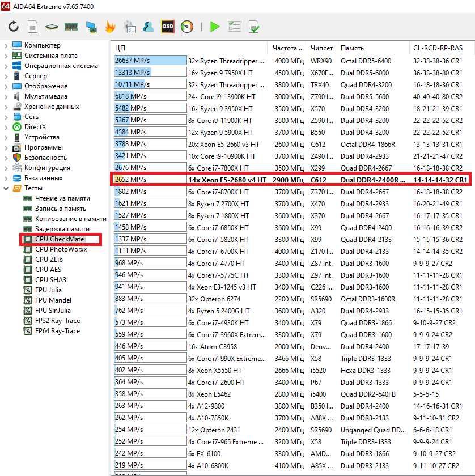Select the FP64 Ray-Trace benchmark
Viewport: 475px width, 476px height.
pyautogui.click(x=58, y=331)
